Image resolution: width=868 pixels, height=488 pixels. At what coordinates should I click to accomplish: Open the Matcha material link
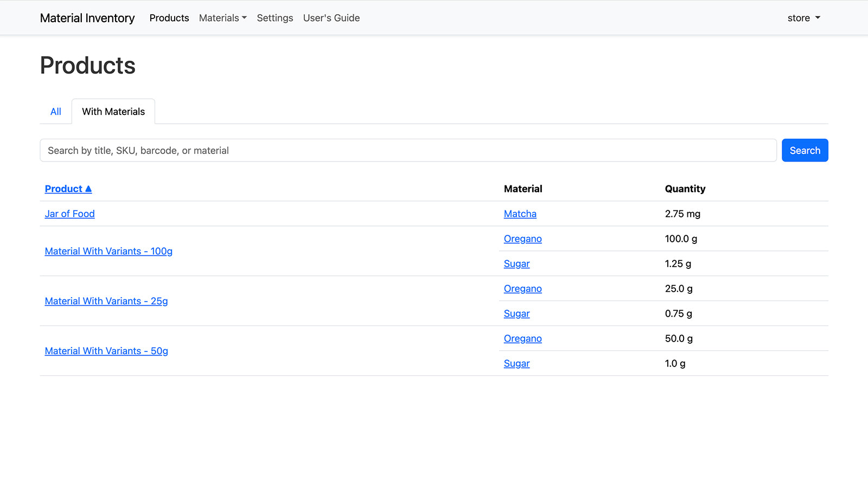click(x=520, y=214)
